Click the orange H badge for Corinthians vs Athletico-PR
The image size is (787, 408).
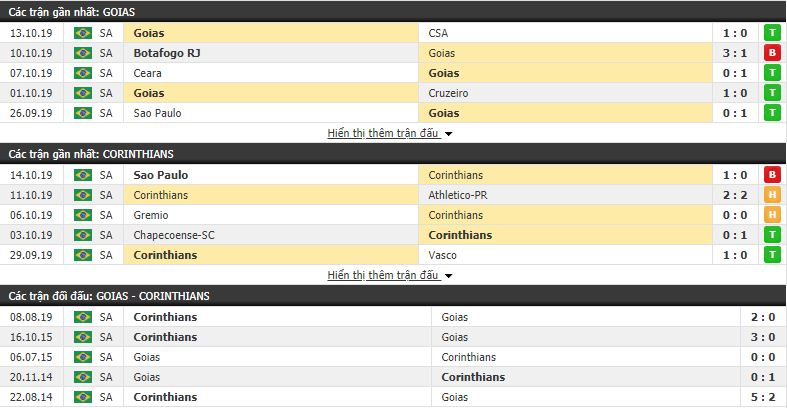coord(772,195)
